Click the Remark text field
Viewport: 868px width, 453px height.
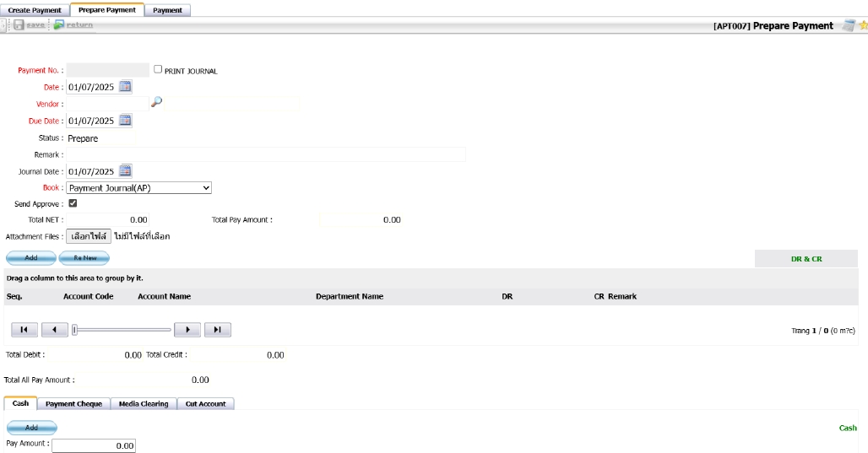[x=266, y=154]
